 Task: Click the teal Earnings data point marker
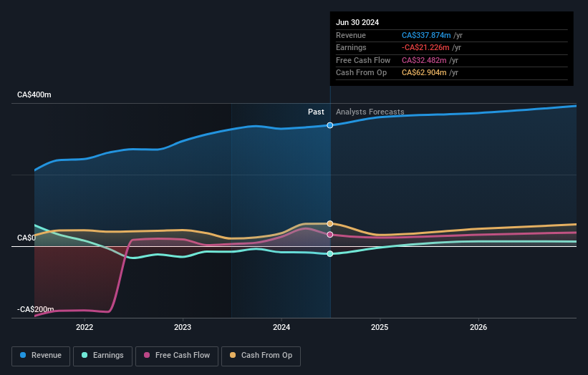coord(330,253)
